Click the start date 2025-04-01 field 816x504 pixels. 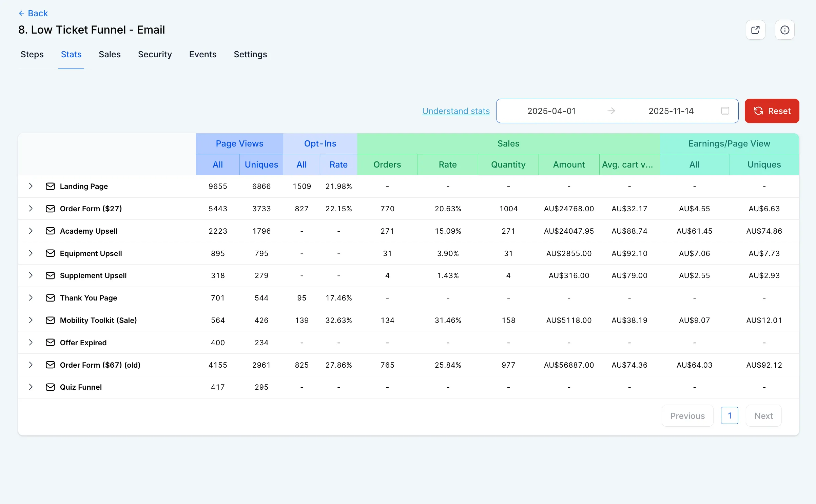click(551, 111)
